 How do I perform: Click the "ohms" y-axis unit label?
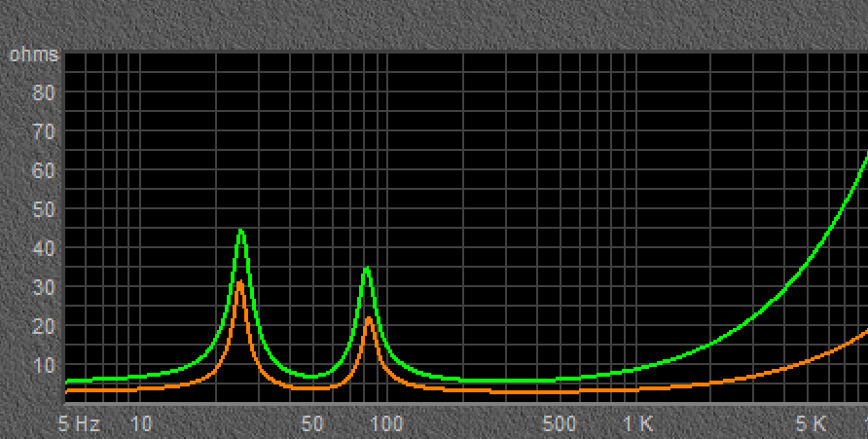pos(33,55)
